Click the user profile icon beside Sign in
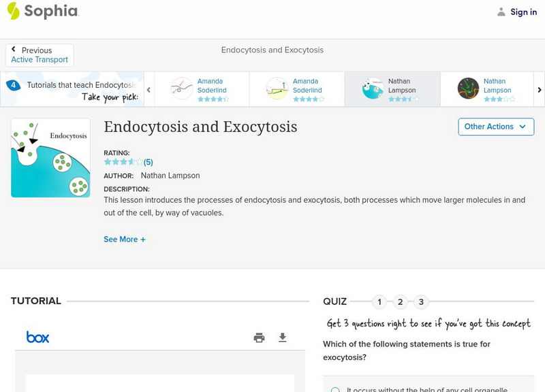Screen dimensions: 545x392 pyautogui.click(x=501, y=12)
